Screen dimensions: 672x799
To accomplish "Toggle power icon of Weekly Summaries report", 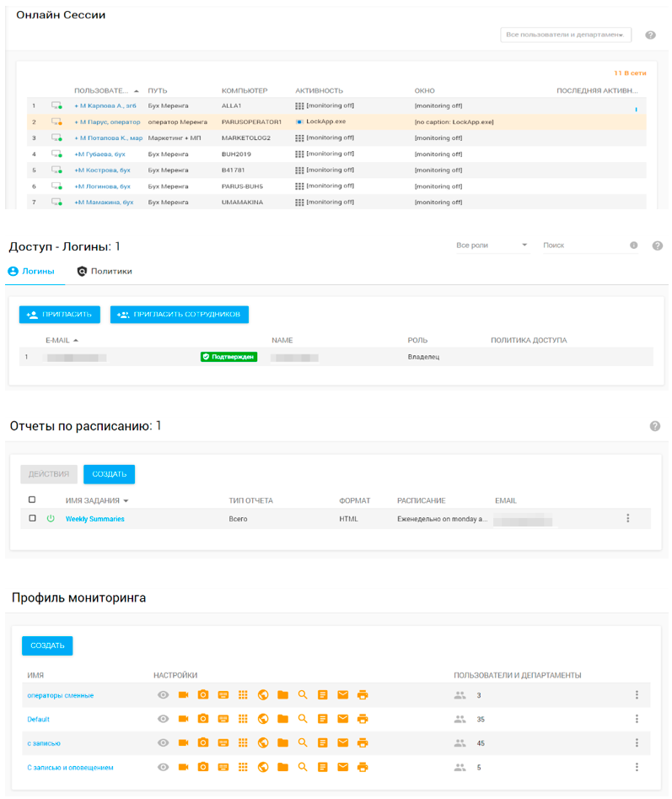I will pyautogui.click(x=51, y=518).
